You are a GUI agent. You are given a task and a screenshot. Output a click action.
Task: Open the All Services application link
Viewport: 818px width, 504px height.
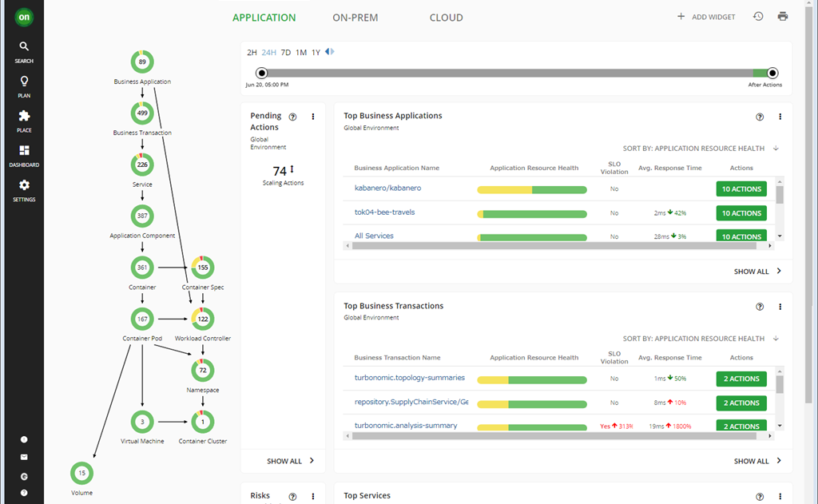coord(374,236)
